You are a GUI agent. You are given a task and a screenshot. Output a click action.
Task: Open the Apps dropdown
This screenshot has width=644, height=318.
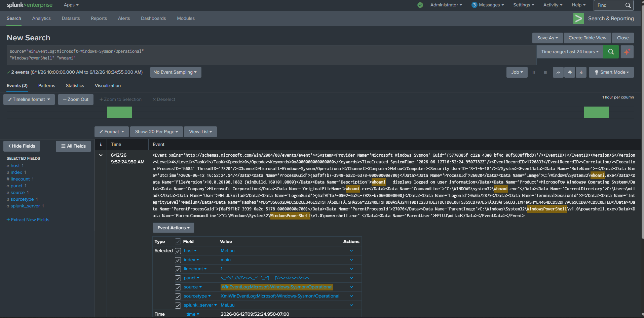(71, 5)
